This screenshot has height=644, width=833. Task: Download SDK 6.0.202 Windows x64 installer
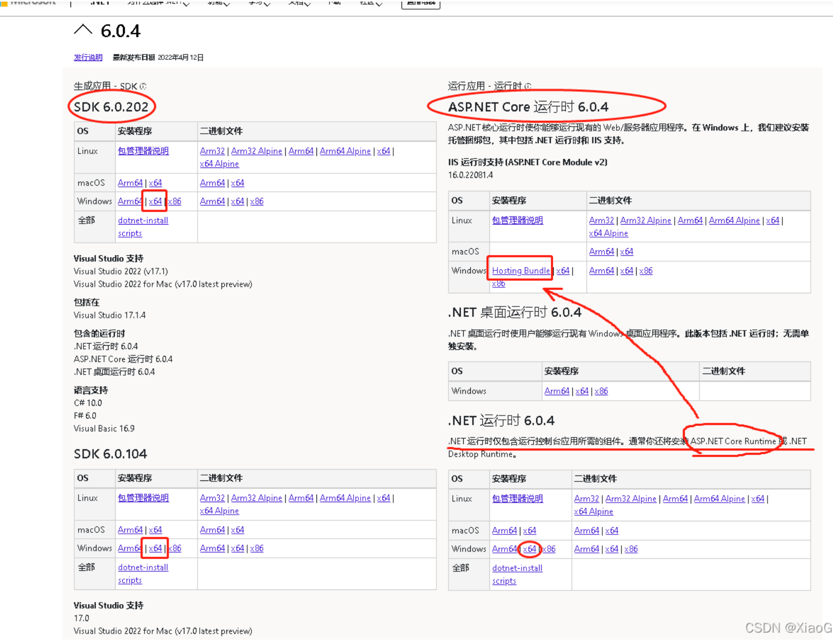(155, 201)
